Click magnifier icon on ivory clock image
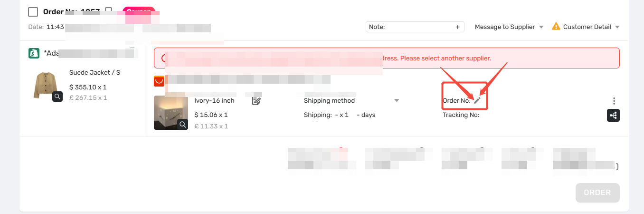Screen dimensions: 644x214 [183, 124]
